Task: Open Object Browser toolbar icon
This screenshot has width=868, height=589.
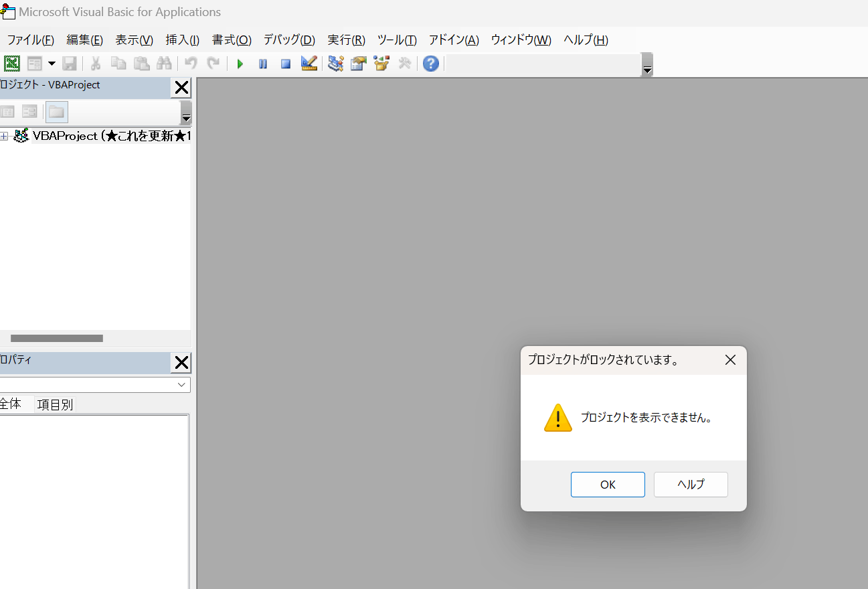Action: point(381,64)
